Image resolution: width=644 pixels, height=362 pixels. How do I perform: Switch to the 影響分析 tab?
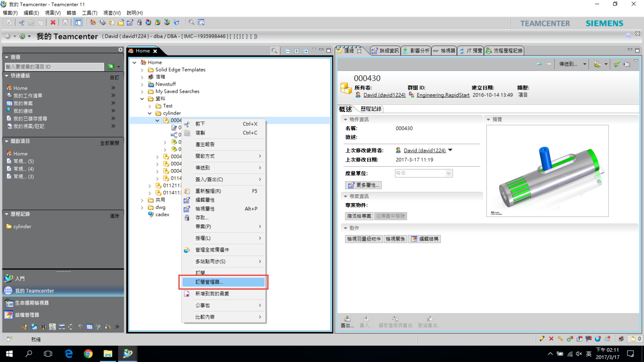(416, 51)
